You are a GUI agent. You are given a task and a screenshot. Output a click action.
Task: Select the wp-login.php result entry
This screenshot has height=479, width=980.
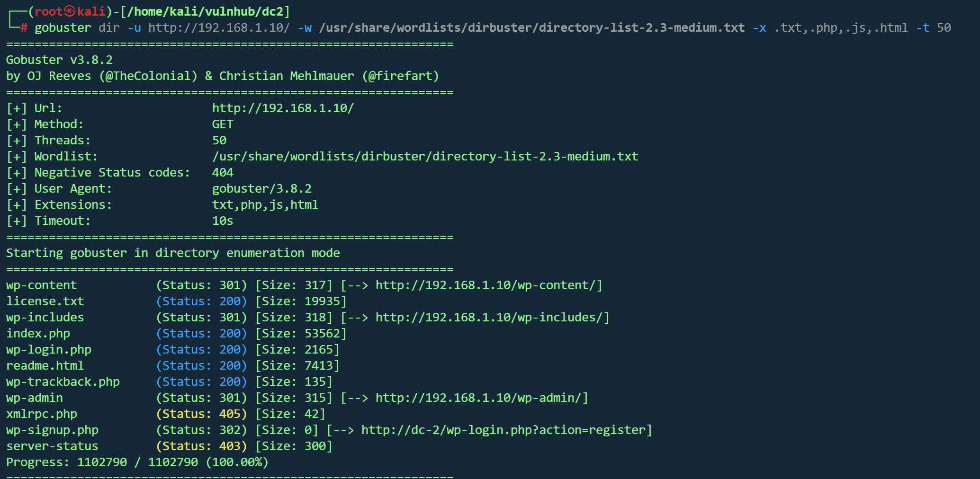point(48,350)
